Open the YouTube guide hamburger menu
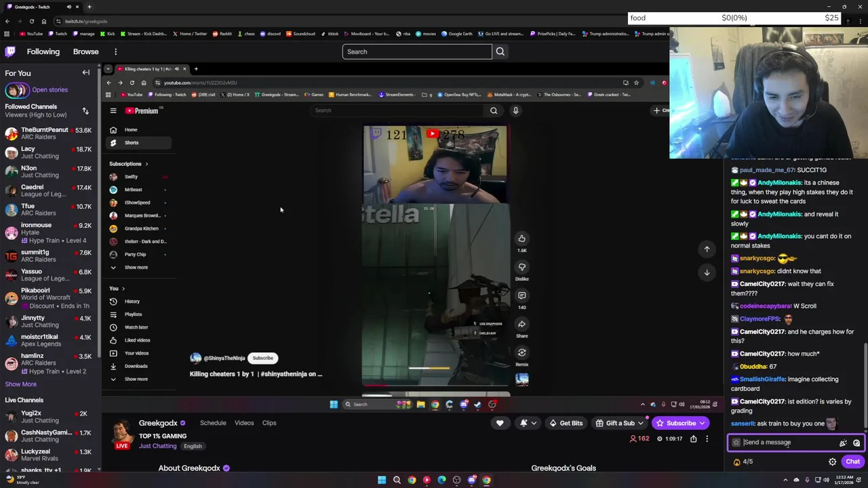 (113, 110)
